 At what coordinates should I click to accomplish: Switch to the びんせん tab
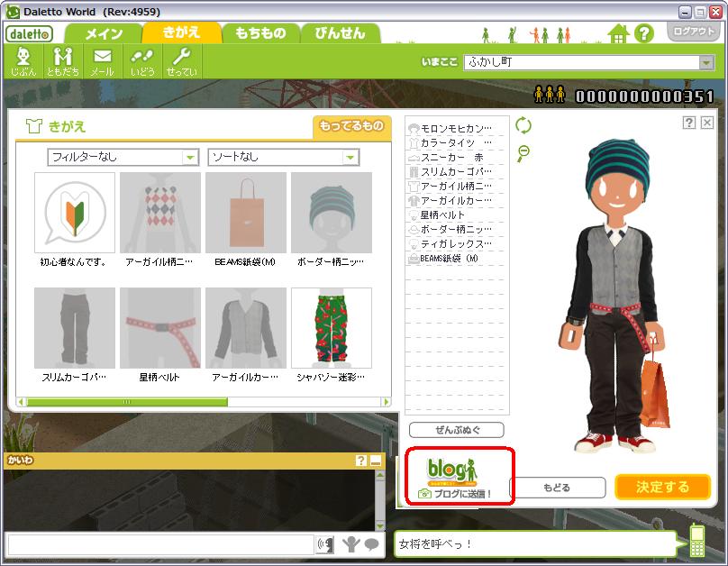tap(341, 33)
